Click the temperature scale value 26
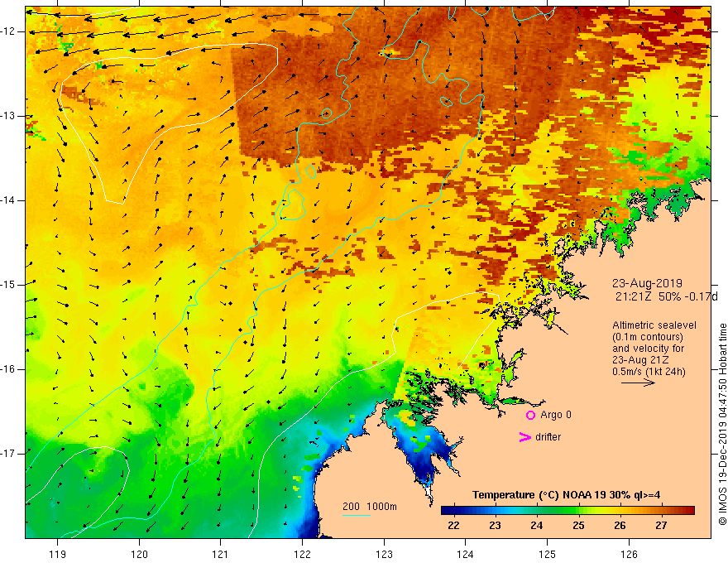This screenshot has width=728, height=563. (620, 526)
